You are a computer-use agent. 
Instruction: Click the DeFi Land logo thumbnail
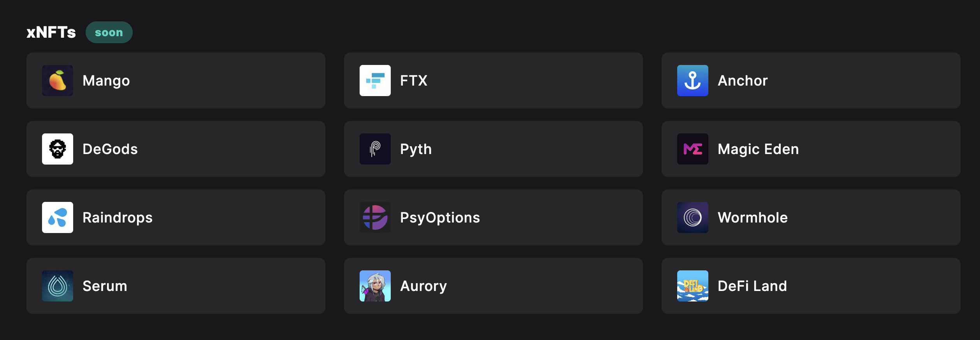[x=692, y=286]
